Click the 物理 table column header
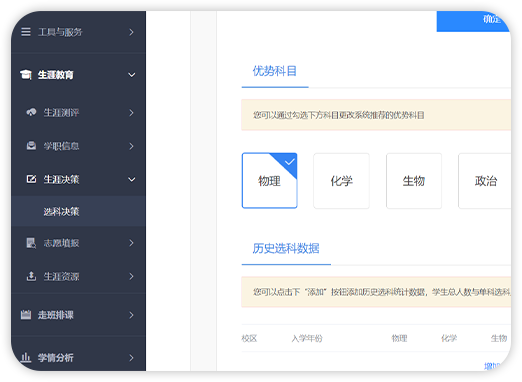522x382 pixels. (x=399, y=338)
